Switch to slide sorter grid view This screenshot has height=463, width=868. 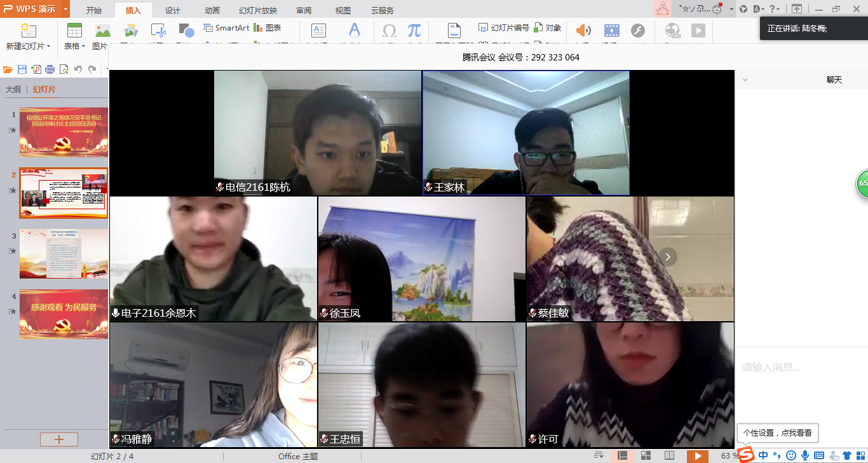pos(646,455)
